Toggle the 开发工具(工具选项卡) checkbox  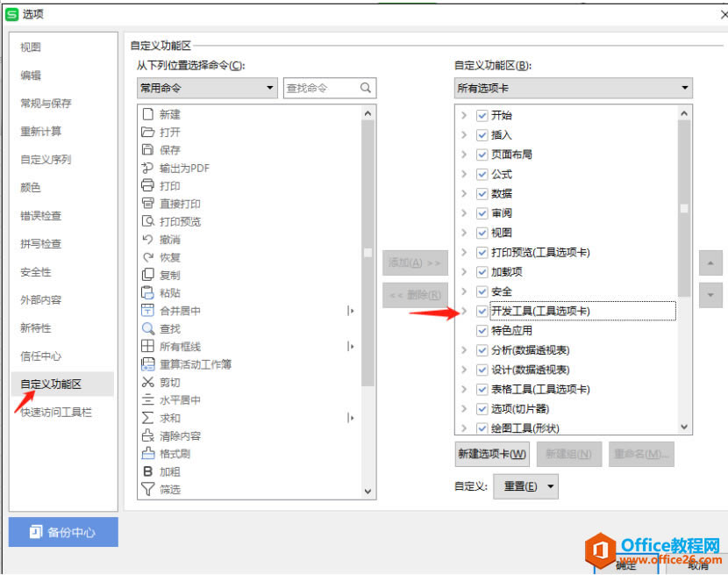(482, 311)
